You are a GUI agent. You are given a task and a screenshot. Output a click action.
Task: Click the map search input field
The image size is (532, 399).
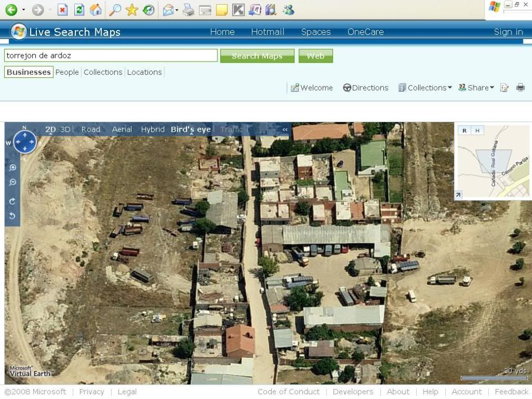pos(111,55)
